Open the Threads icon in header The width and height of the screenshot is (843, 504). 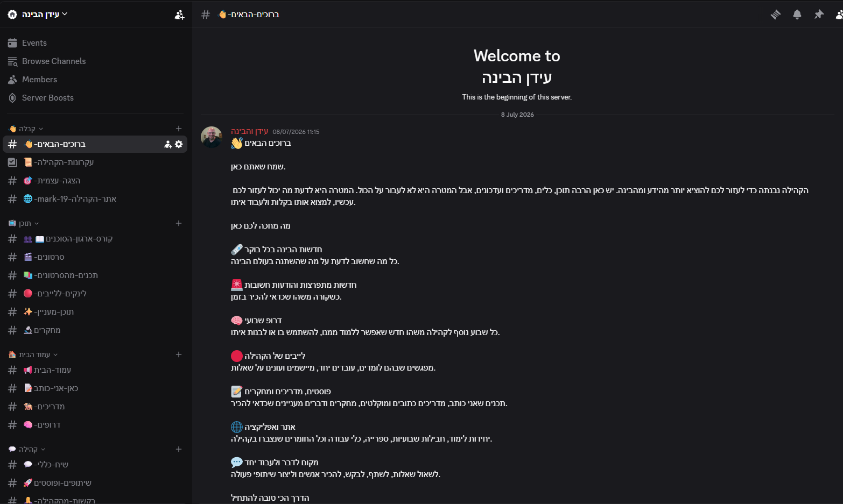click(775, 15)
